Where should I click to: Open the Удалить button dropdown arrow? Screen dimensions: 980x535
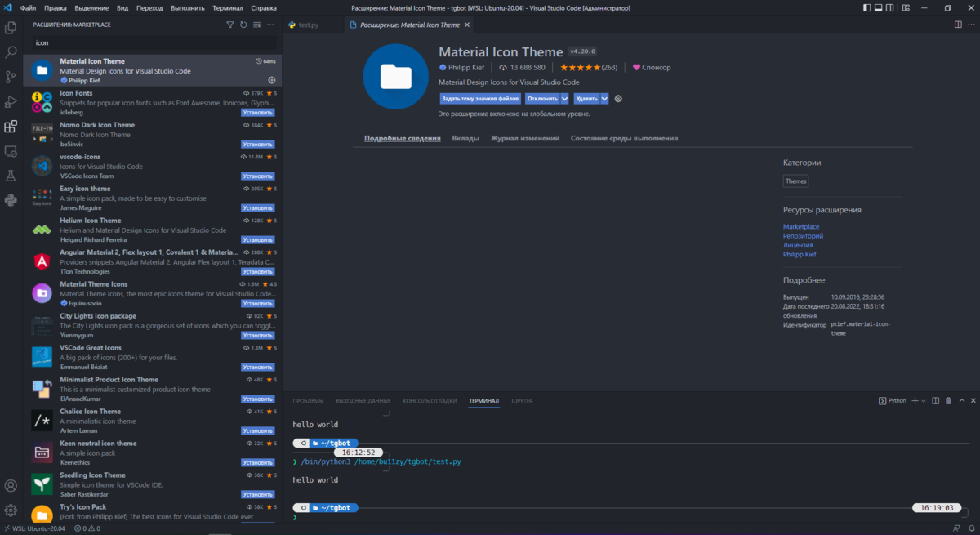tap(603, 96)
